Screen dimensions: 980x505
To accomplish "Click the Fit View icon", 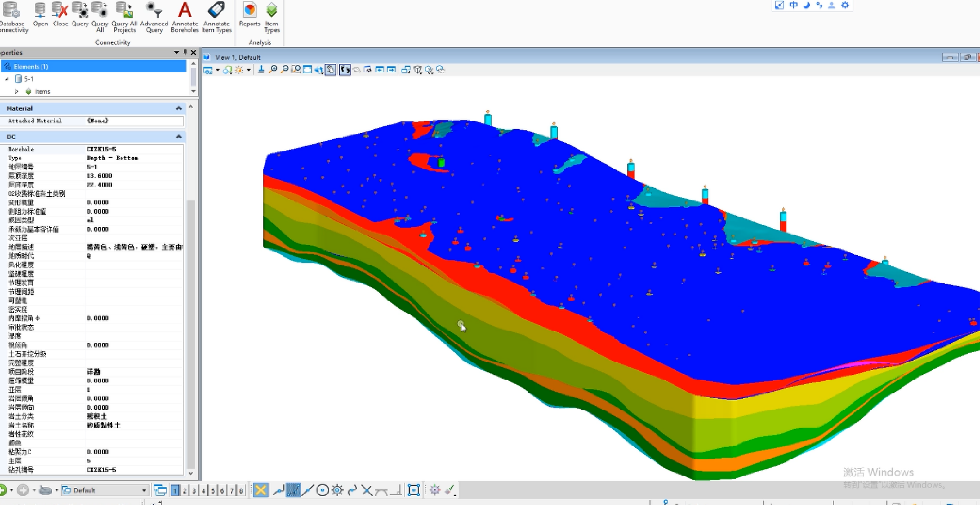I will point(307,70).
